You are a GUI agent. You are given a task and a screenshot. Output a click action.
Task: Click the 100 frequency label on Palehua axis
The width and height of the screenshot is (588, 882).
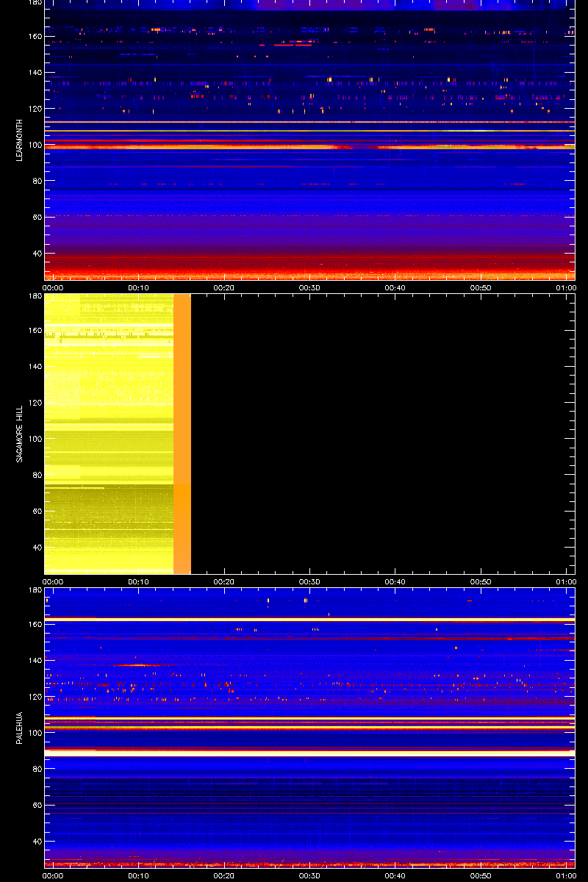click(34, 733)
